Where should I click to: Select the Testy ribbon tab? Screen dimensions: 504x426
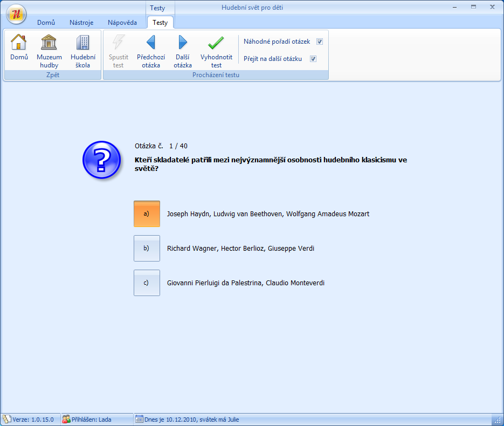coord(160,23)
